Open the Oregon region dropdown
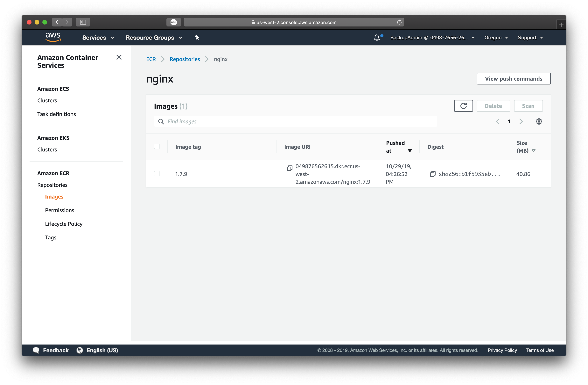 tap(495, 37)
